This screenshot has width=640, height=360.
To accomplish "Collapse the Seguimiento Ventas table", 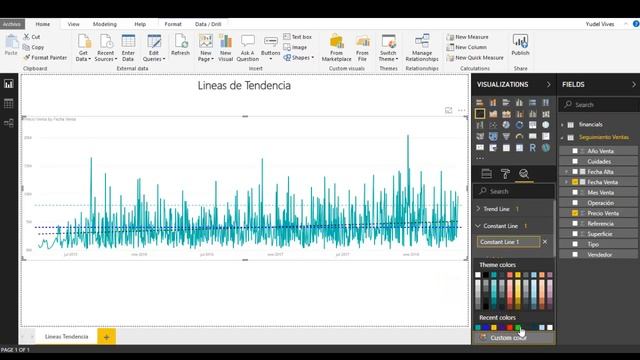I will click(562, 138).
